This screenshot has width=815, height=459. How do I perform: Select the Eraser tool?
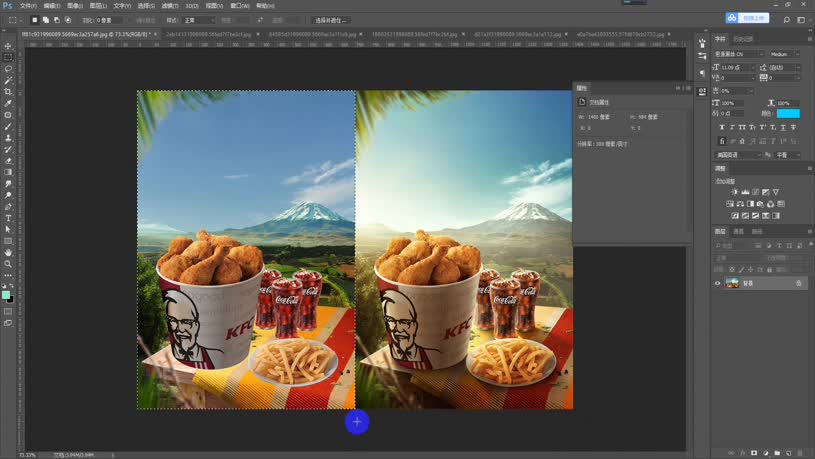pyautogui.click(x=8, y=161)
